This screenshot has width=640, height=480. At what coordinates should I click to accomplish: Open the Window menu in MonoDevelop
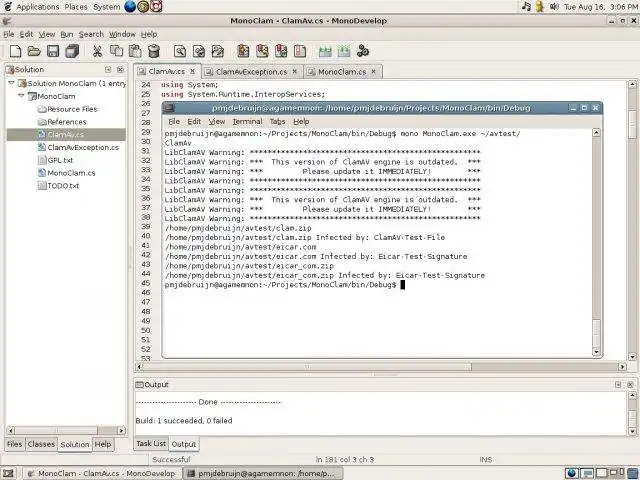coord(122,34)
